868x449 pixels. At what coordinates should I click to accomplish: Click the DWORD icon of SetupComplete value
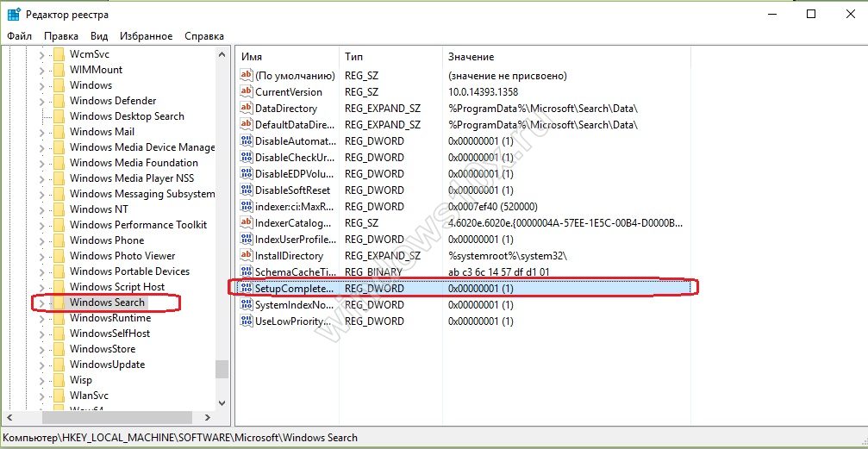(247, 289)
